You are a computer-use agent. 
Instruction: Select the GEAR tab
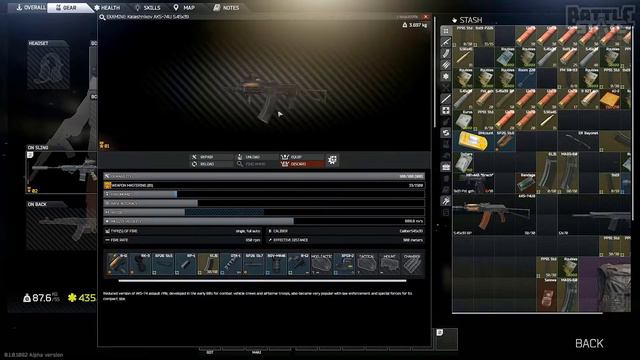[x=67, y=7]
